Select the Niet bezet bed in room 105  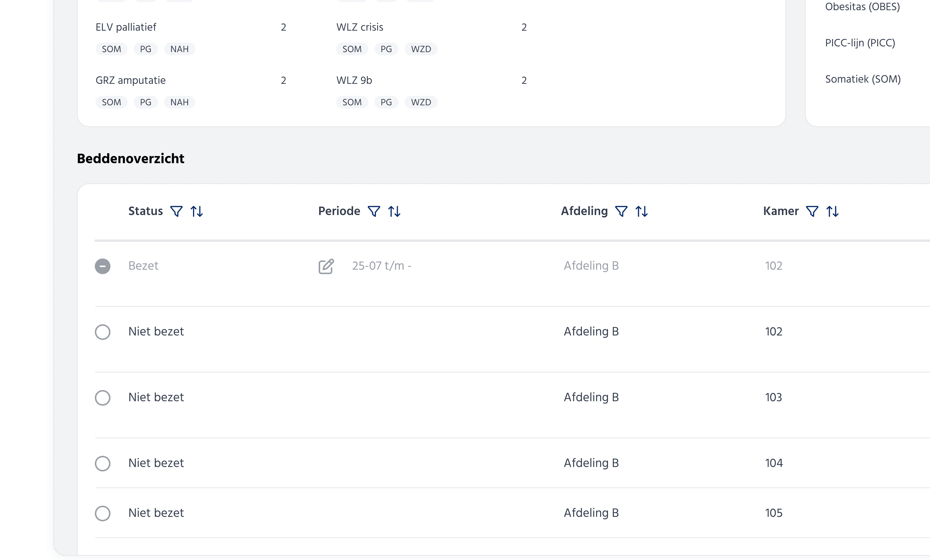click(103, 513)
